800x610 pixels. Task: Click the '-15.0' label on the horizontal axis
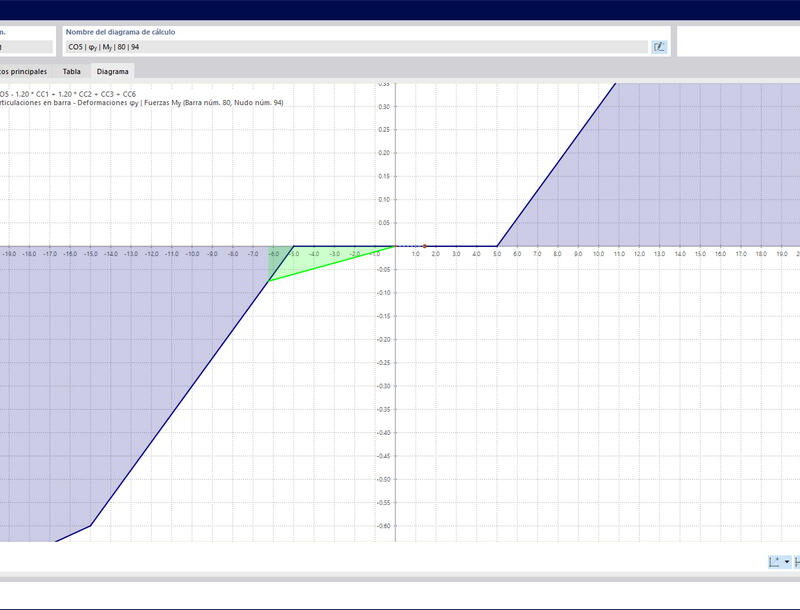(x=90, y=253)
